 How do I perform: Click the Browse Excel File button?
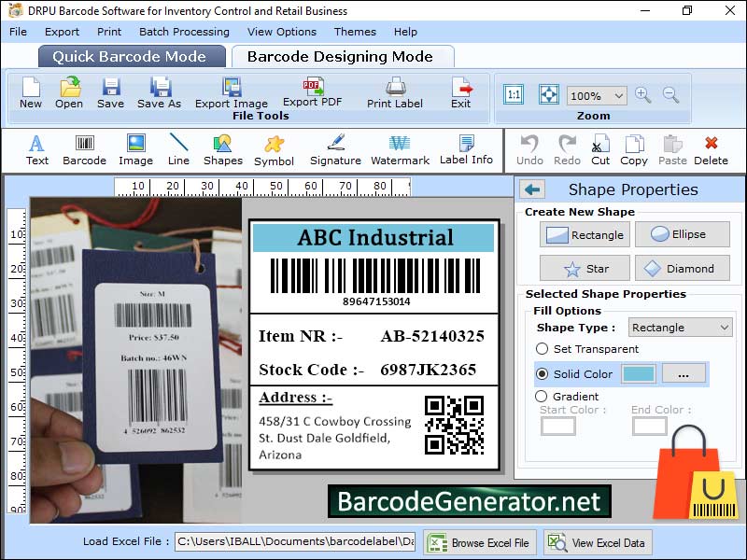click(x=478, y=542)
